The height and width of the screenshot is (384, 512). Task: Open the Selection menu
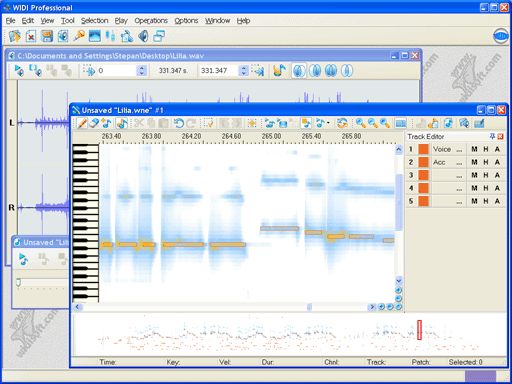pos(95,21)
